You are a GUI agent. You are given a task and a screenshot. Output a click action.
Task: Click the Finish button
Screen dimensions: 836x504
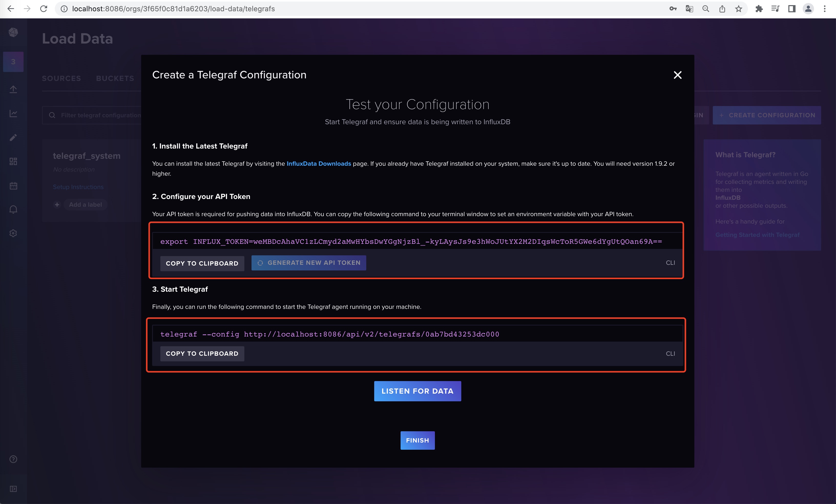click(417, 440)
